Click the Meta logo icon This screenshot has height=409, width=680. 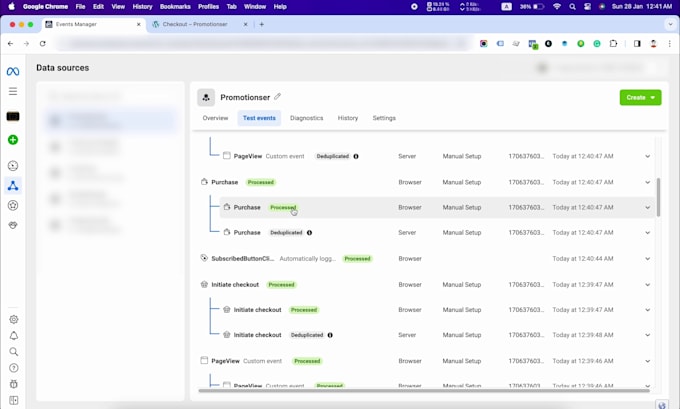click(13, 71)
